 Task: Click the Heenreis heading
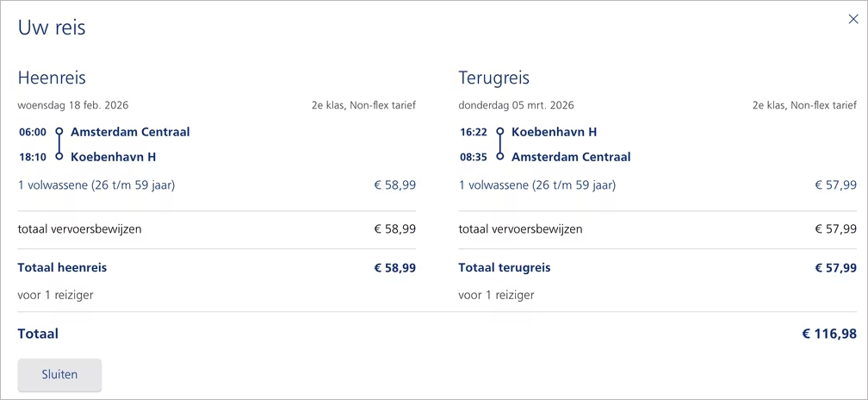[52, 78]
